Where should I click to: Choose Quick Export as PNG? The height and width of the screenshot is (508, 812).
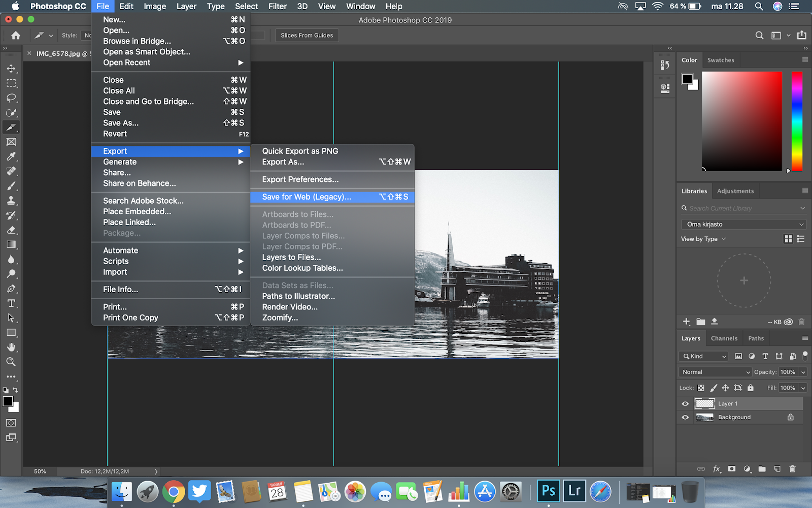[x=332, y=151]
